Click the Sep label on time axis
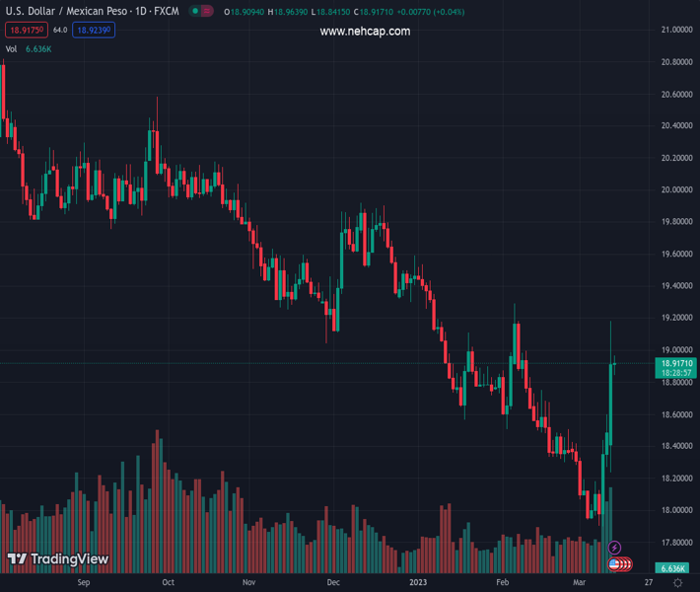The width and height of the screenshot is (700, 592). pyautogui.click(x=84, y=582)
